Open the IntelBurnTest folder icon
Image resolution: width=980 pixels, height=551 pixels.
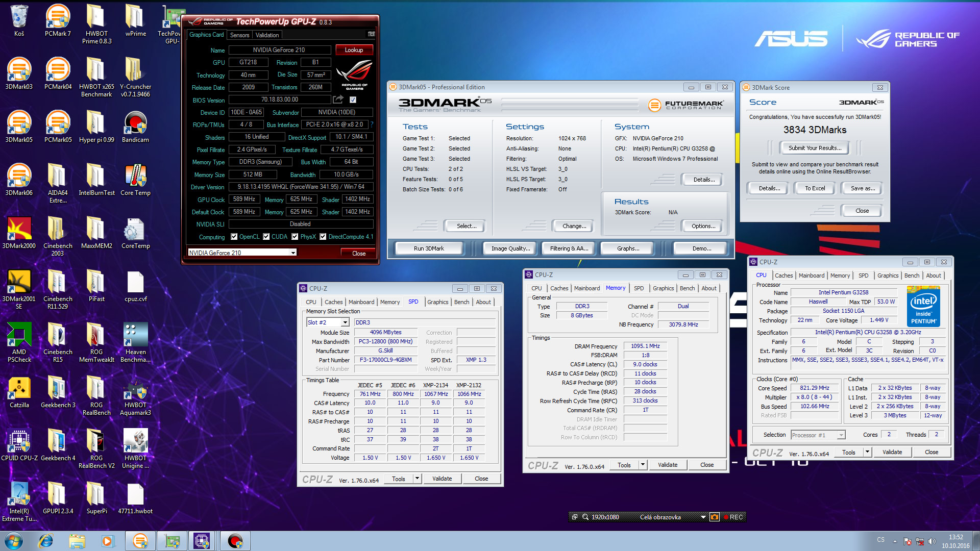click(x=96, y=180)
